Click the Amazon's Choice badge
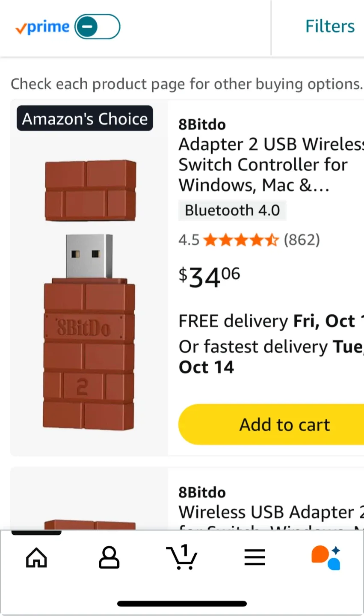The height and width of the screenshot is (616, 364). (85, 118)
